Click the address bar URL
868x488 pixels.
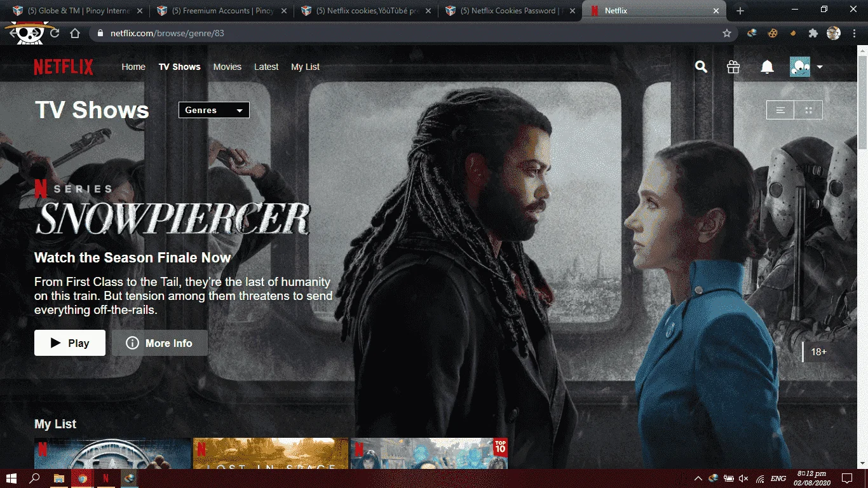[x=167, y=33]
